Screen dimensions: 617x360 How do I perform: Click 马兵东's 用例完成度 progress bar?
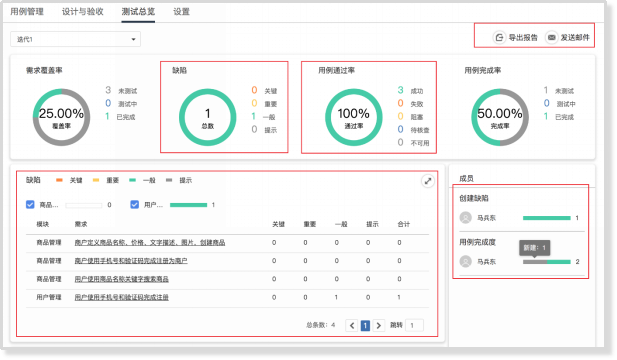click(x=547, y=262)
